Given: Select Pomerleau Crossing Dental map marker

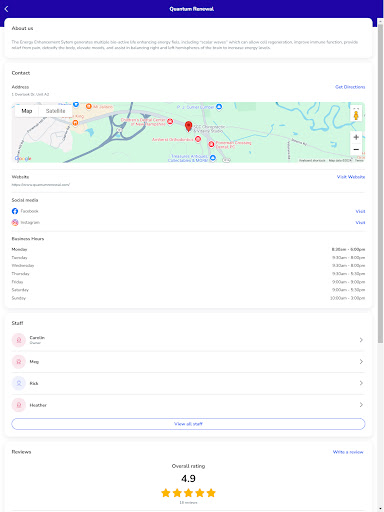Looking at the screenshot, I should pos(211,144).
